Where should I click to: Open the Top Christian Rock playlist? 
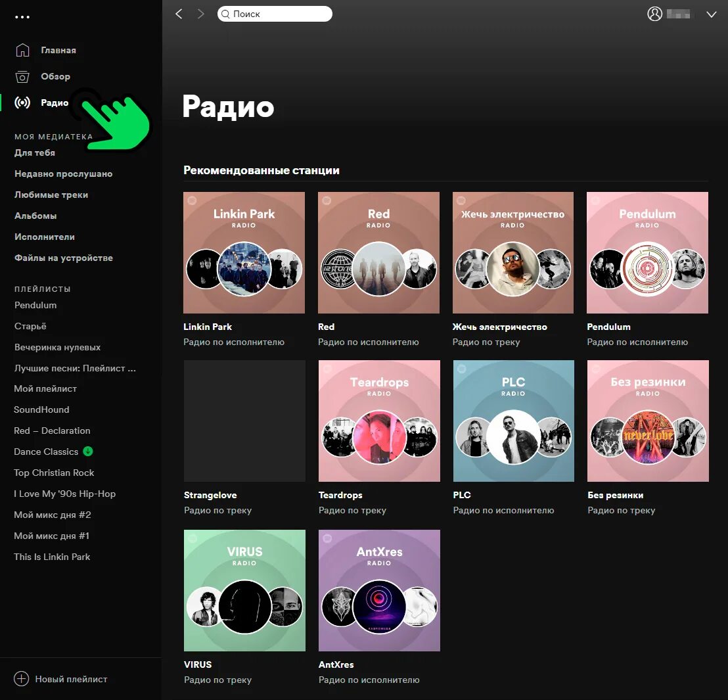click(54, 473)
